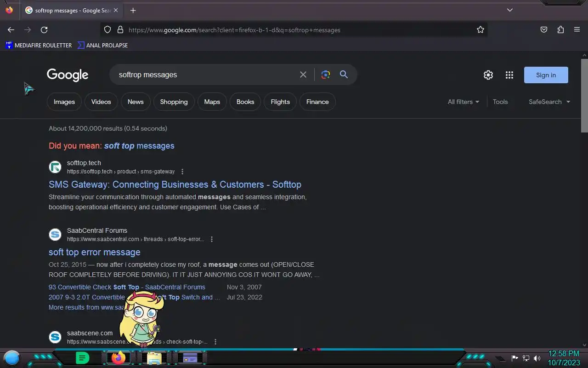Open the Firefox logo menu in the tab bar
This screenshot has width=588, height=368.
9,10
